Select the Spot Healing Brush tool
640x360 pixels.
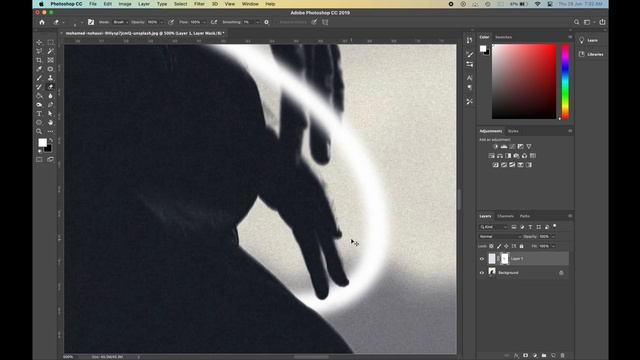(x=50, y=69)
